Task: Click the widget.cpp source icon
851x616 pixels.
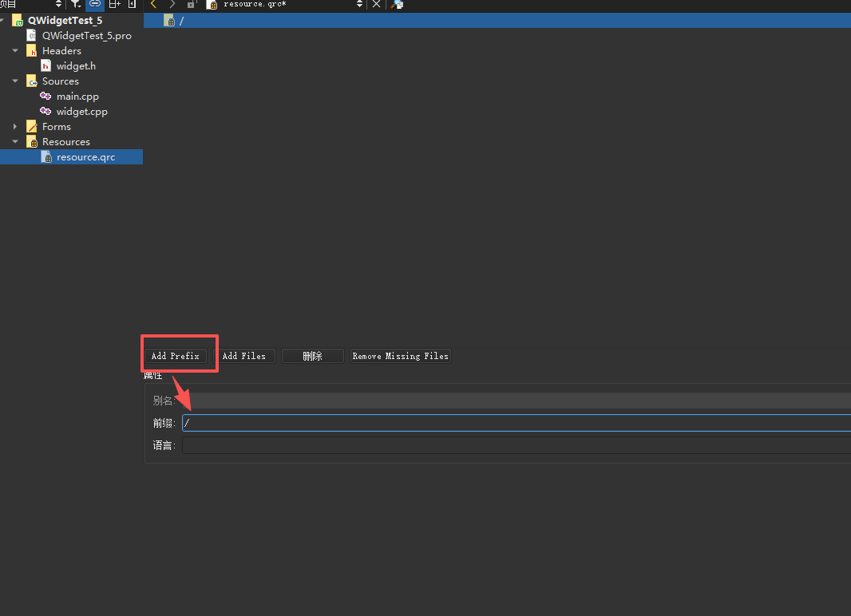Action: point(46,111)
